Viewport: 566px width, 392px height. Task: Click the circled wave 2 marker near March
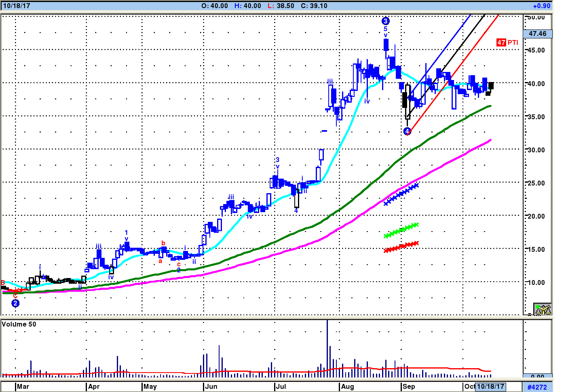click(x=15, y=303)
